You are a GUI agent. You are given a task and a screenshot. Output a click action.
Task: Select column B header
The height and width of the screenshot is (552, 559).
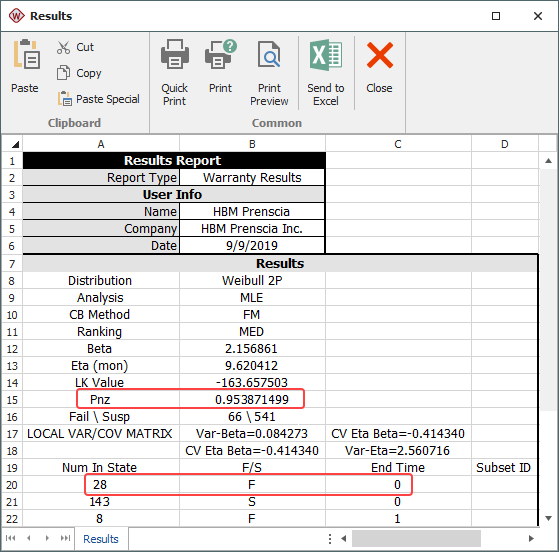click(252, 144)
